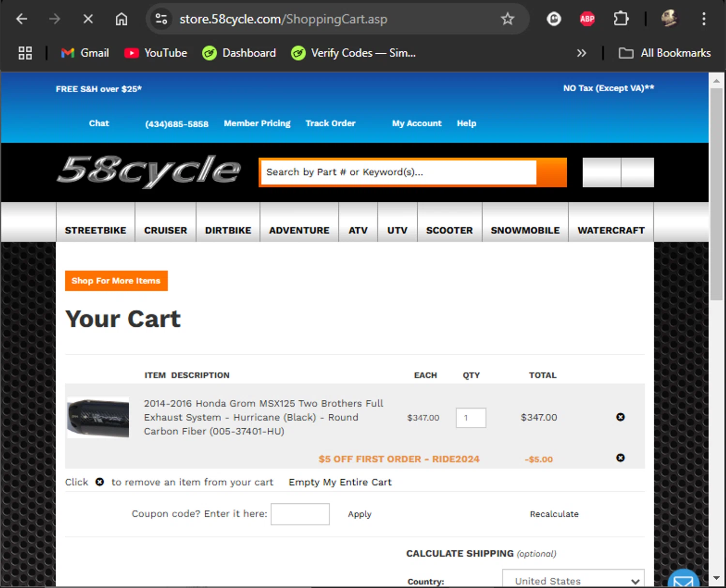Click the page scrollbar down arrow
The height and width of the screenshot is (588, 726).
(x=717, y=578)
